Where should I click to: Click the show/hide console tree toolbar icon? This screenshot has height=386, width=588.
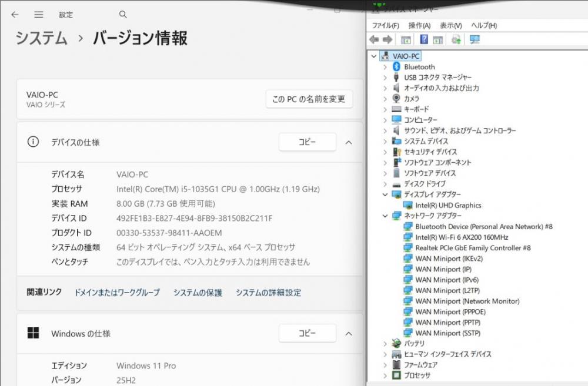(x=406, y=40)
